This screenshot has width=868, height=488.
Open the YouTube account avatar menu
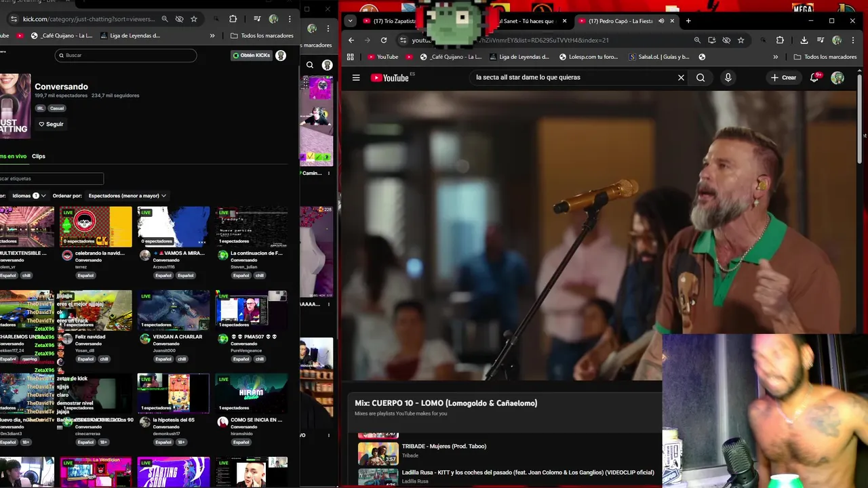837,77
